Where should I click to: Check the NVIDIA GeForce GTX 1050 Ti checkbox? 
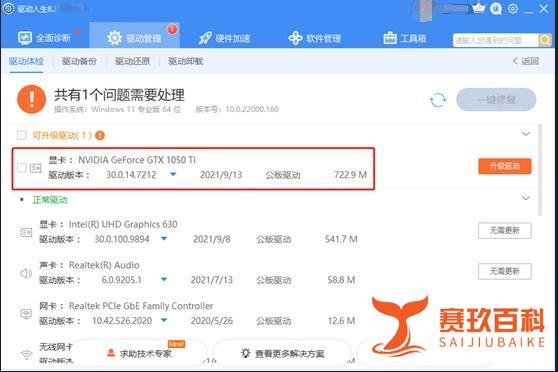click(22, 167)
